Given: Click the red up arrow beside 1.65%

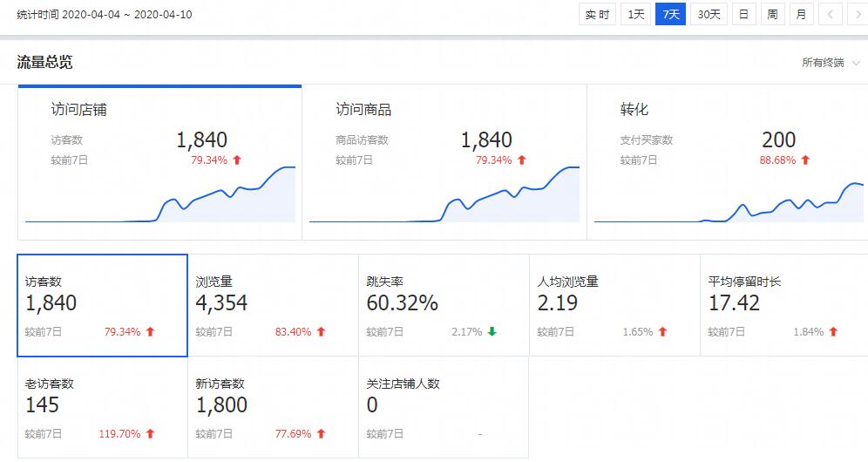Looking at the screenshot, I should [x=663, y=332].
